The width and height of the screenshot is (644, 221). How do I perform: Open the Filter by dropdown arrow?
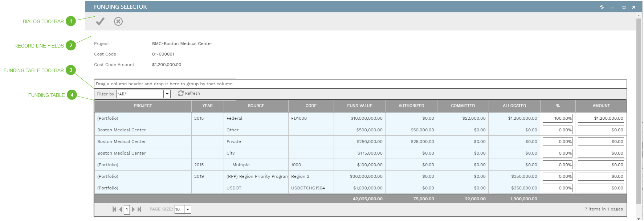click(167, 94)
